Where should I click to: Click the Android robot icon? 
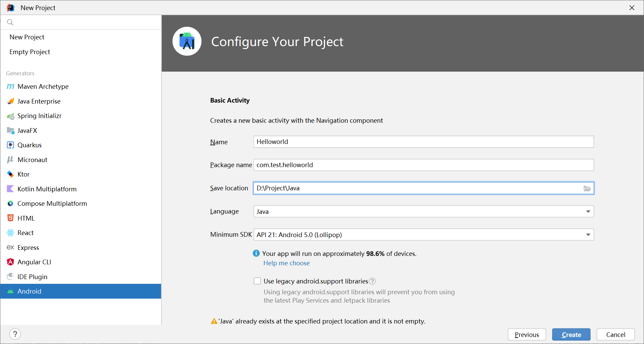[x=10, y=291]
